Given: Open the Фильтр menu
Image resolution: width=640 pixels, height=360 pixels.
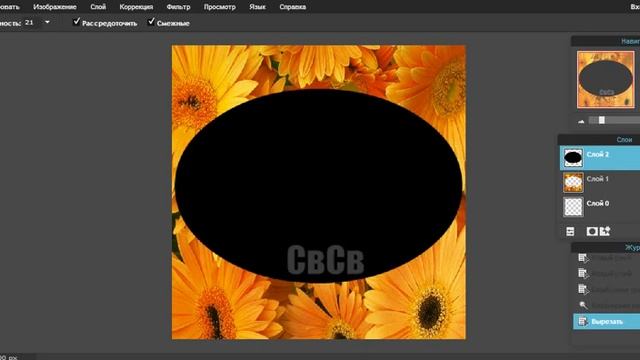Looking at the screenshot, I should point(178,7).
